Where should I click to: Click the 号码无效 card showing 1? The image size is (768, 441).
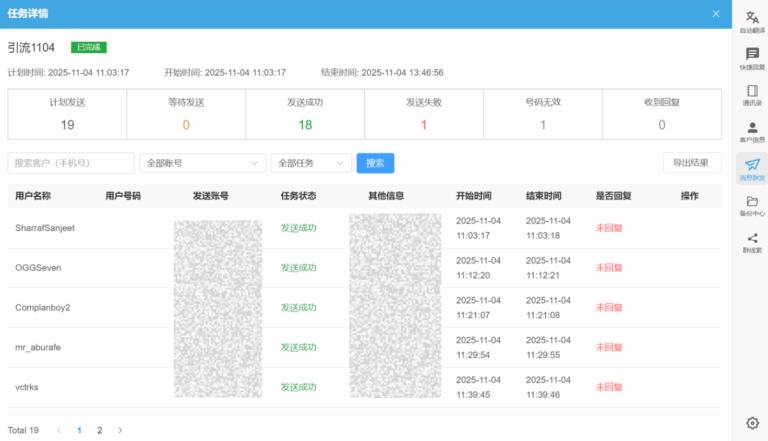pos(543,114)
